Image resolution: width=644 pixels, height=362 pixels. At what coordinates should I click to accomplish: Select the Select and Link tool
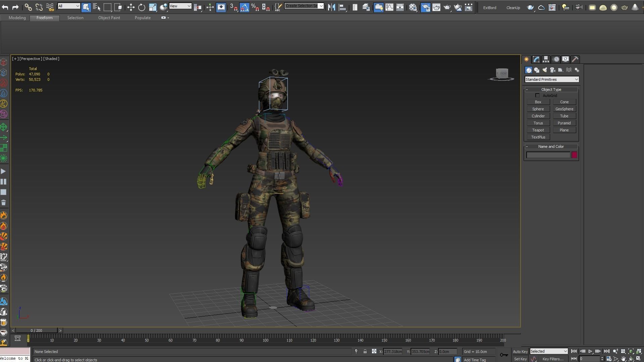[28, 7]
